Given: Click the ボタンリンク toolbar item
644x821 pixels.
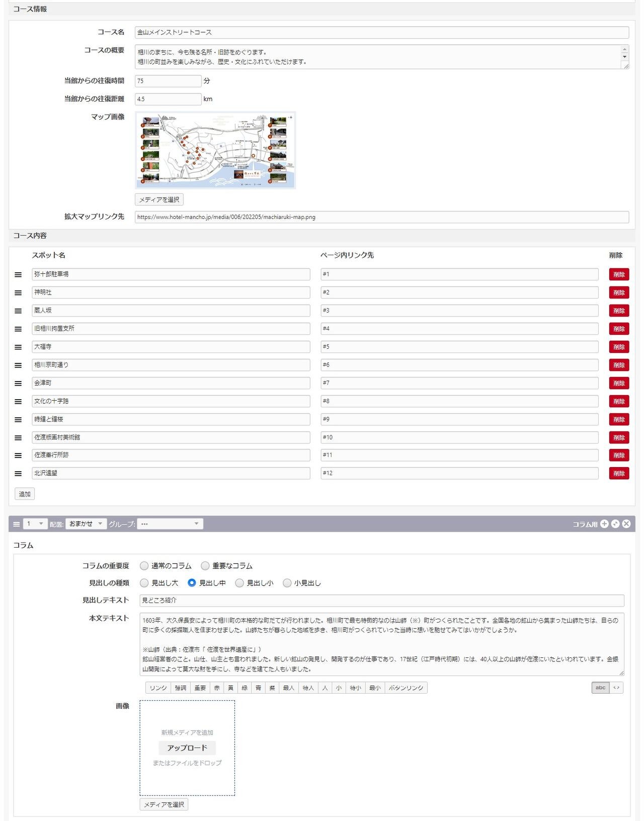Looking at the screenshot, I should 406,688.
